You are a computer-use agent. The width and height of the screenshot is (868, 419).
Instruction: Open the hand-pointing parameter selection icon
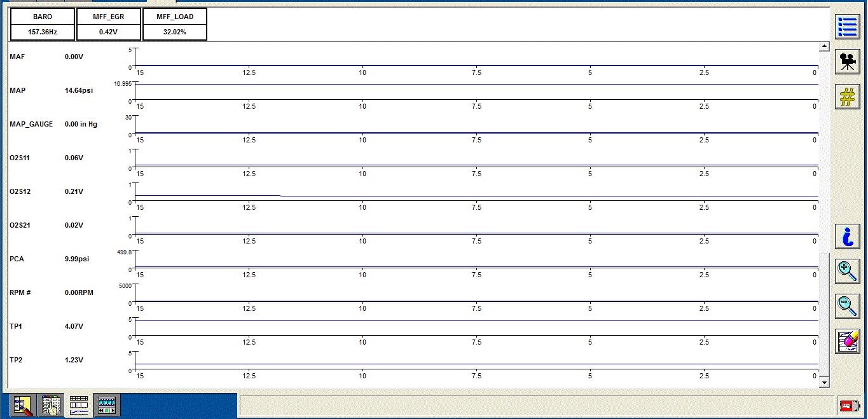[x=51, y=405]
